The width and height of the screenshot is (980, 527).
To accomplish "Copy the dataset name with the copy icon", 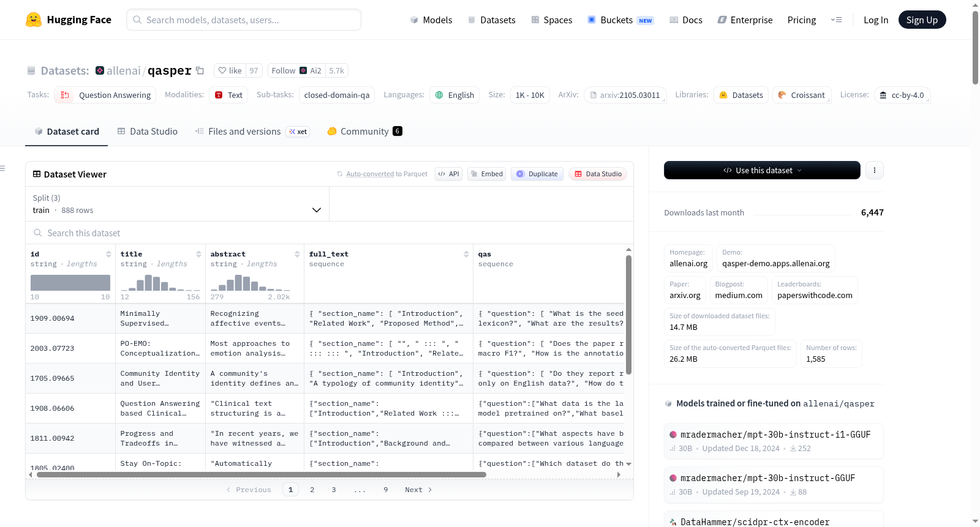I will [200, 70].
